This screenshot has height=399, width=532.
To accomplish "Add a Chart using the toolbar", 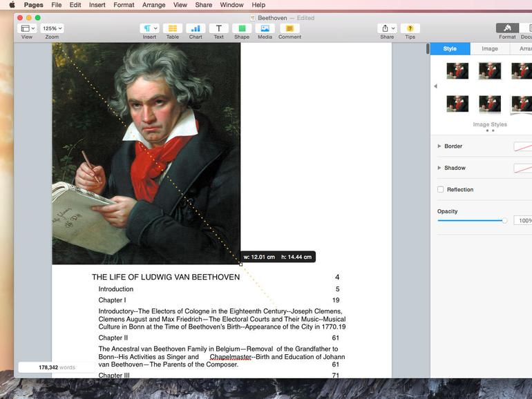I will tap(196, 28).
